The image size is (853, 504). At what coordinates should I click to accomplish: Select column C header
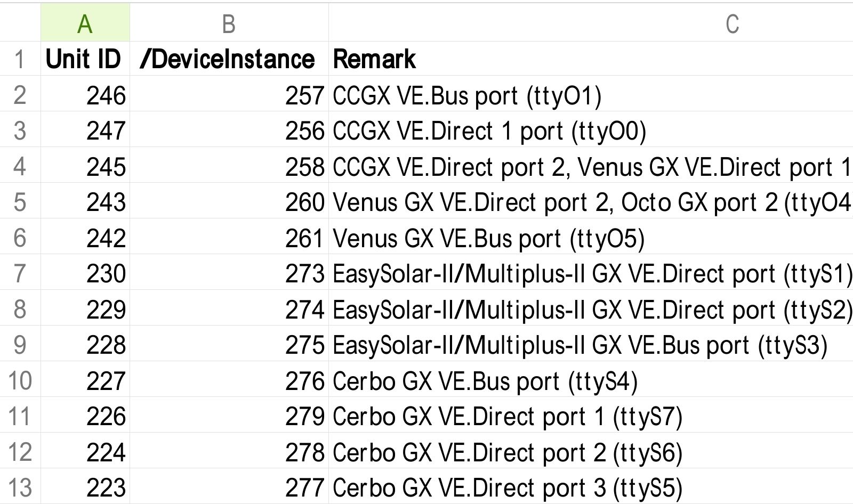pos(732,23)
